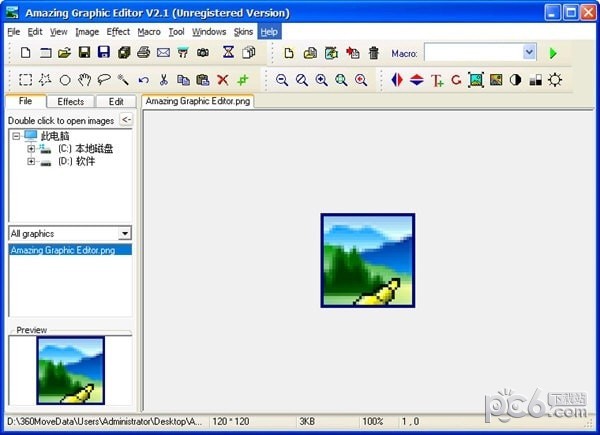Viewport: 600px width, 435px height.
Task: Open the File menu
Action: 14,32
